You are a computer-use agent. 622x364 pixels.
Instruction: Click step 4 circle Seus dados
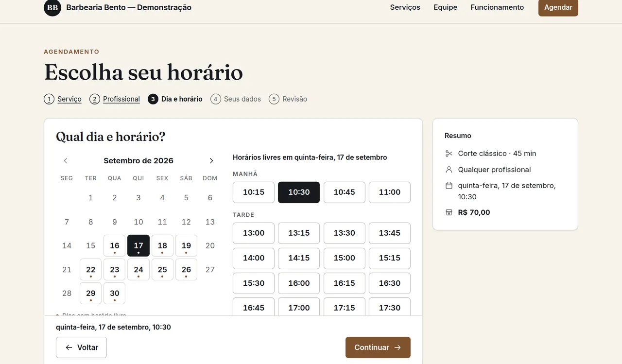click(216, 99)
